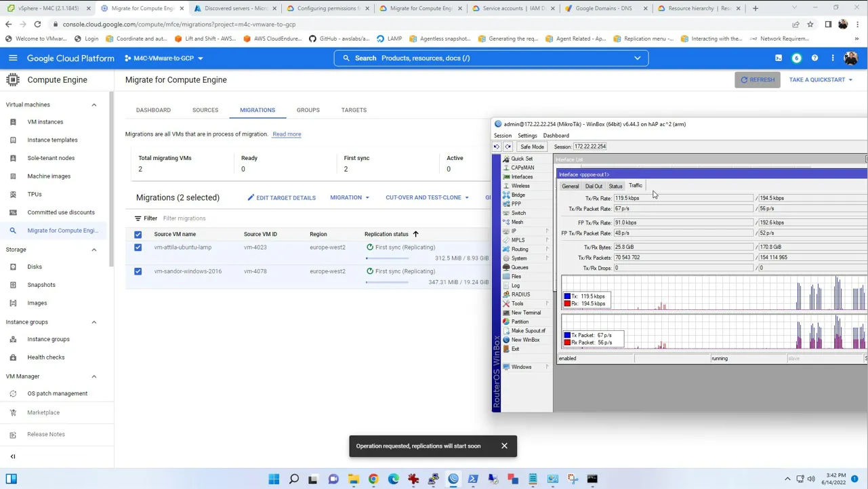
Task: Open Disks under Storage
Action: tap(35, 267)
